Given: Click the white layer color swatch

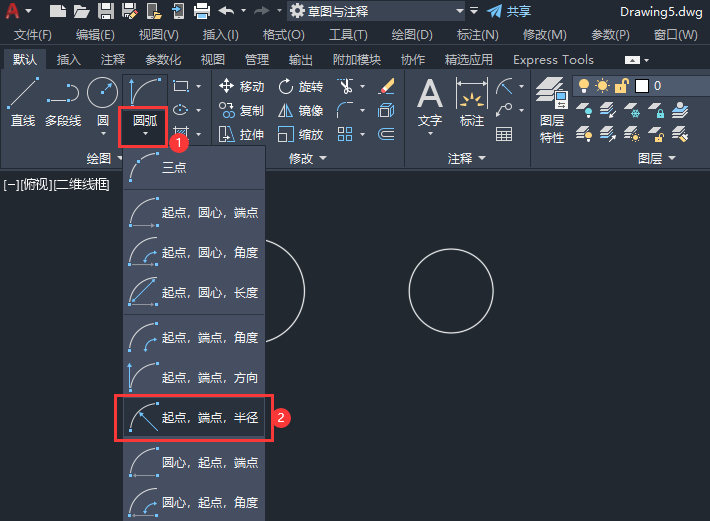Looking at the screenshot, I should point(642,86).
